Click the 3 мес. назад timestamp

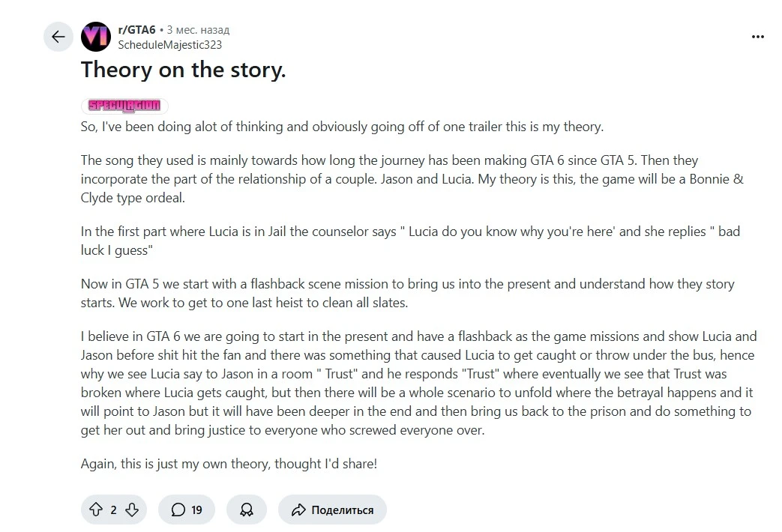[x=198, y=30]
